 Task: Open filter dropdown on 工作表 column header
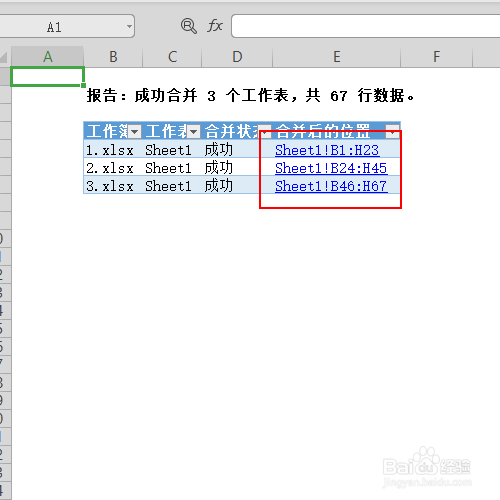pyautogui.click(x=194, y=132)
